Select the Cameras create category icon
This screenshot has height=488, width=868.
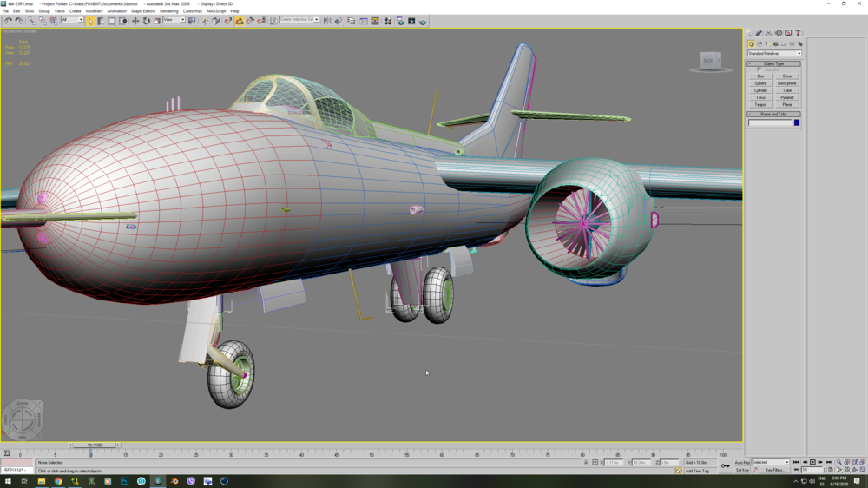click(x=775, y=44)
